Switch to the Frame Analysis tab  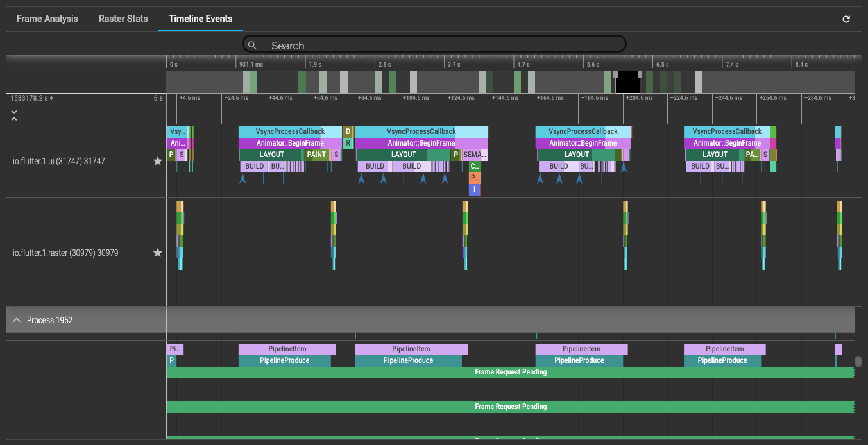tap(47, 19)
